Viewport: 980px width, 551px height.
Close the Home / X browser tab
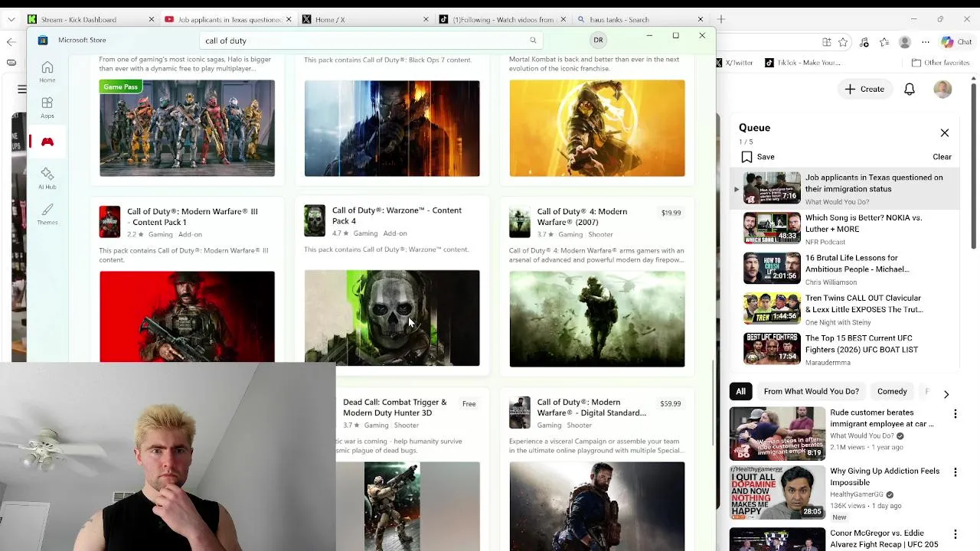point(426,19)
